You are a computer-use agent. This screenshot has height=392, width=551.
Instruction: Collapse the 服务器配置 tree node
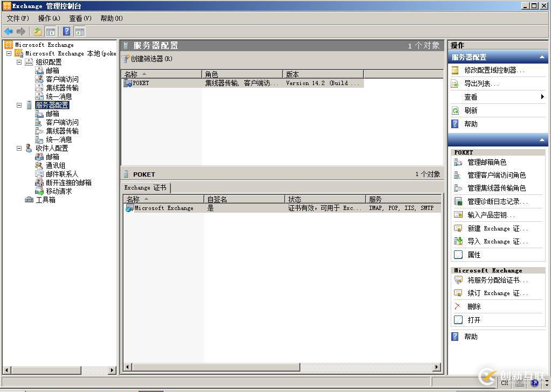(19, 106)
